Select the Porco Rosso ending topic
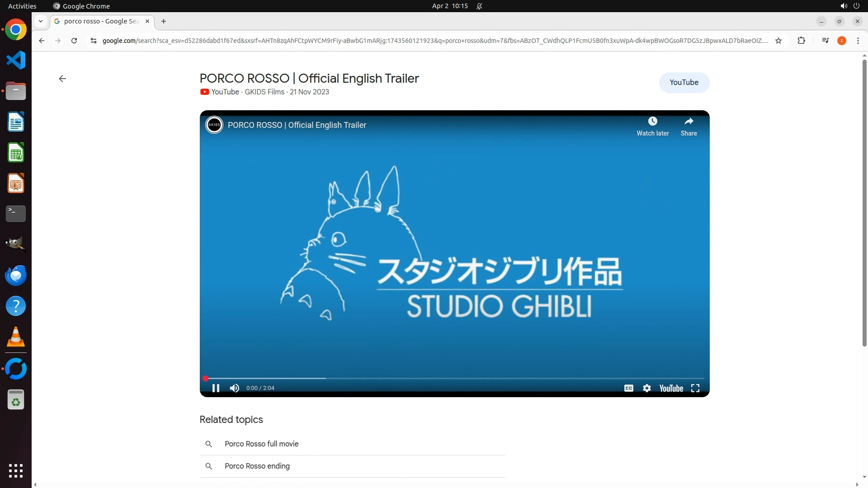The width and height of the screenshot is (868, 488). [x=257, y=466]
